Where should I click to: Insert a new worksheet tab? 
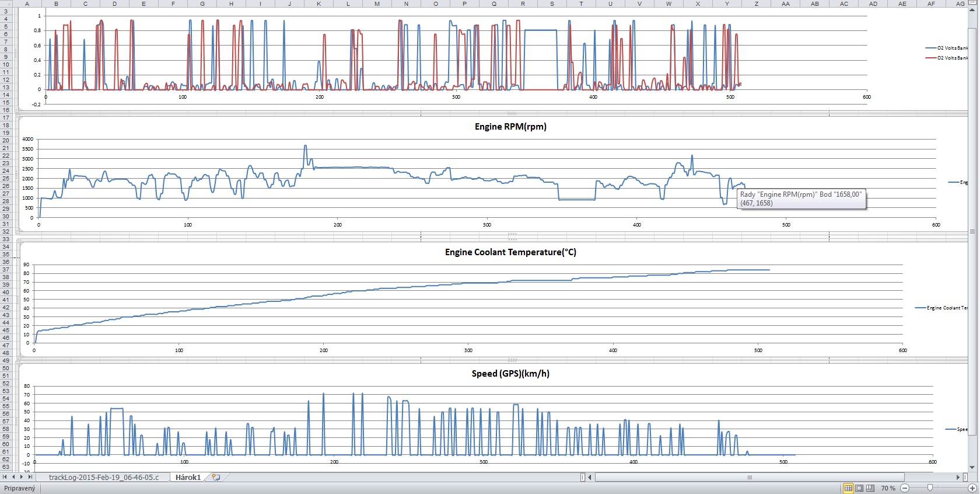[x=216, y=477]
